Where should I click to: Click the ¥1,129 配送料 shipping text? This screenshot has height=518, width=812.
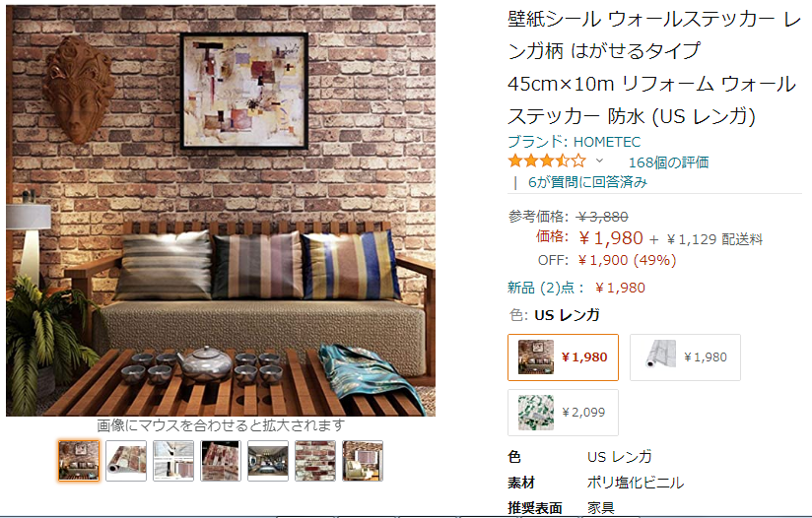pos(714,239)
